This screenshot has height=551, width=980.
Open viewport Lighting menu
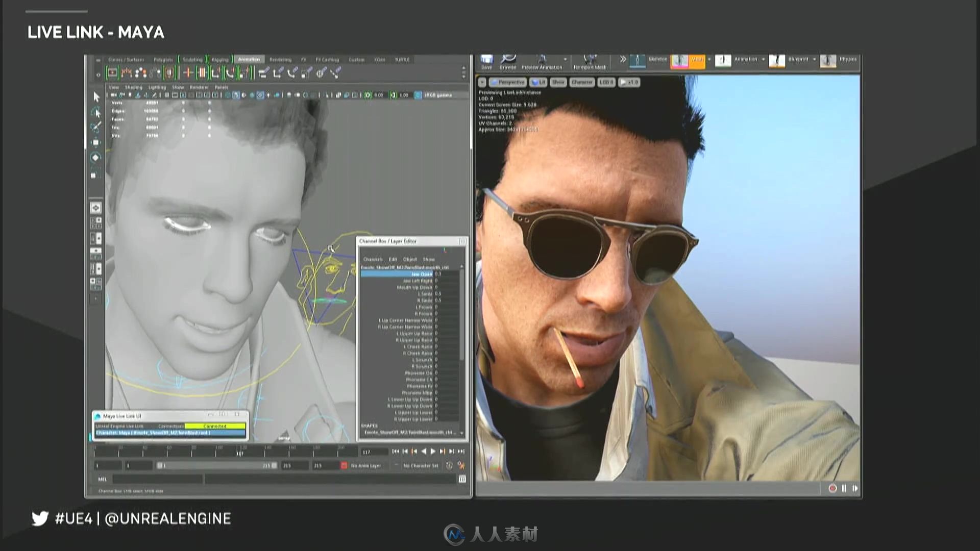157,87
